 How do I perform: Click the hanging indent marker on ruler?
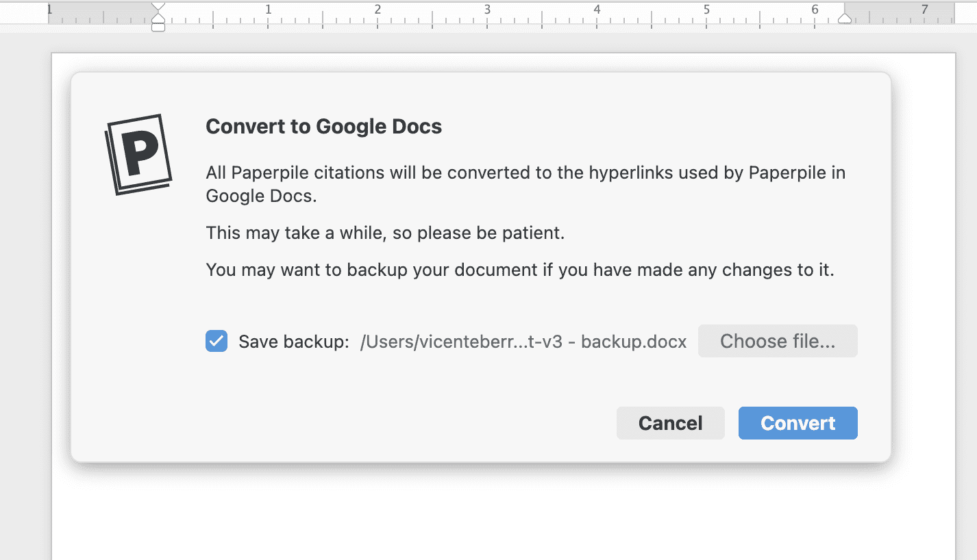pyautogui.click(x=158, y=18)
